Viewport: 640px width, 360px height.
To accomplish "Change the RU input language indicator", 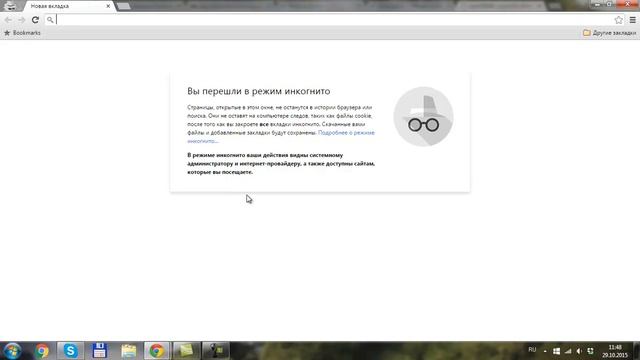I will coord(532,350).
